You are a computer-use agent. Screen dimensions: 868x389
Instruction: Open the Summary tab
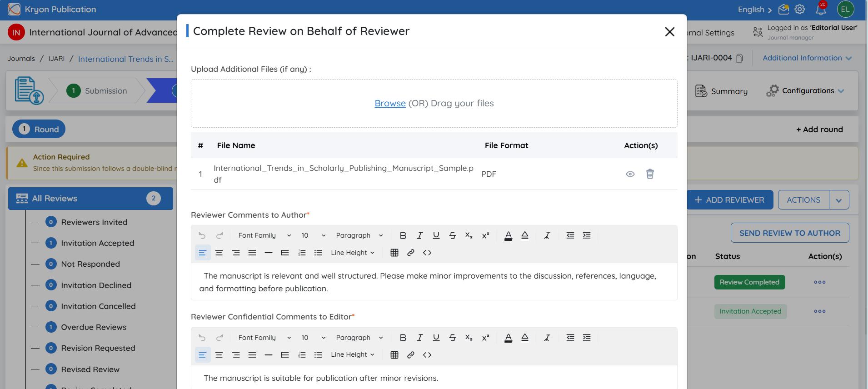721,91
